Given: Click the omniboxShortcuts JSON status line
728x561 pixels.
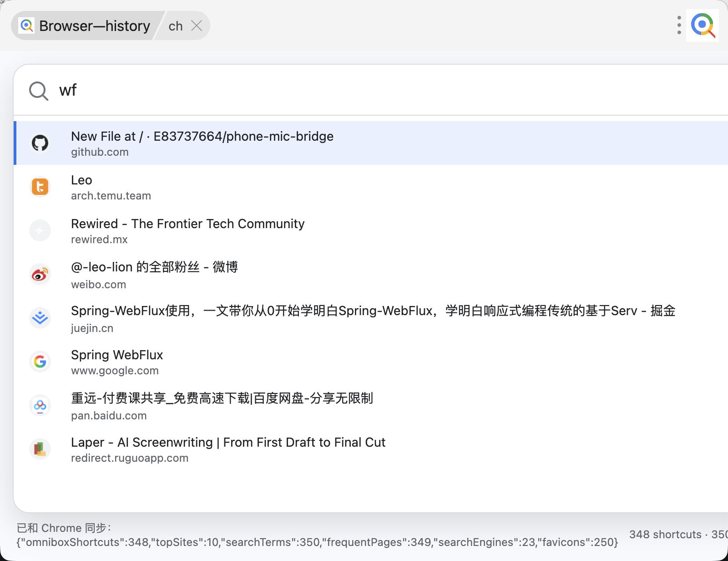Looking at the screenshot, I should click(x=317, y=542).
